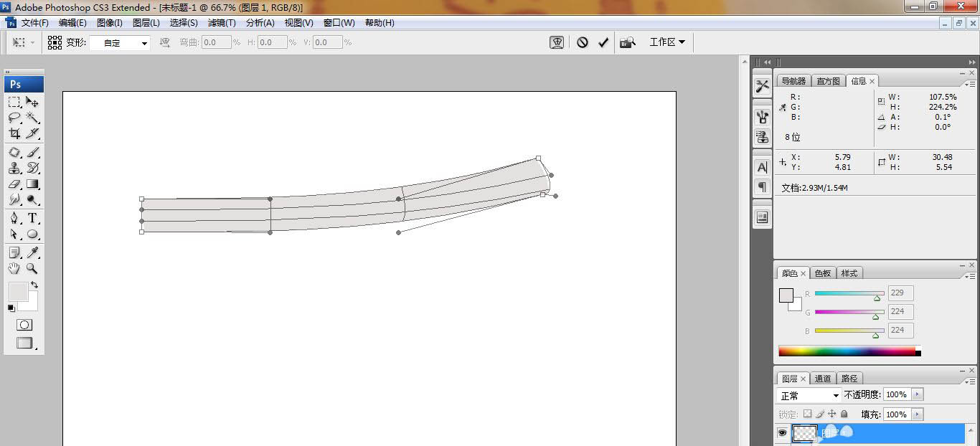Click the R value field 229
Image resolution: width=980 pixels, height=446 pixels.
point(900,293)
